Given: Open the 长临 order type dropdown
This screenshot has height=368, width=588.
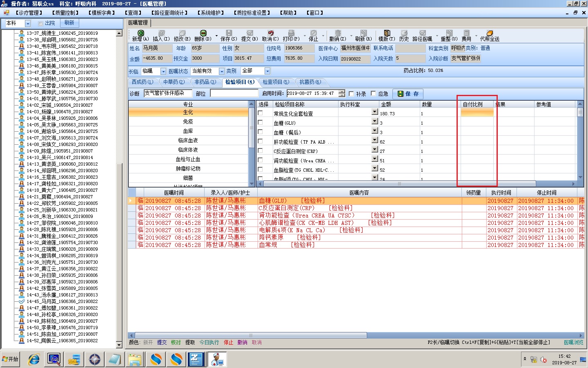Looking at the screenshot, I should 163,71.
